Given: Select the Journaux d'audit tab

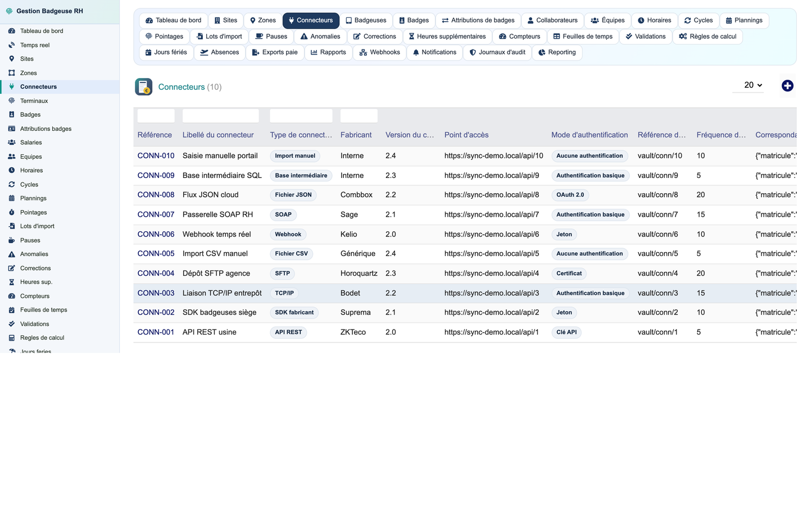Looking at the screenshot, I should 497,52.
